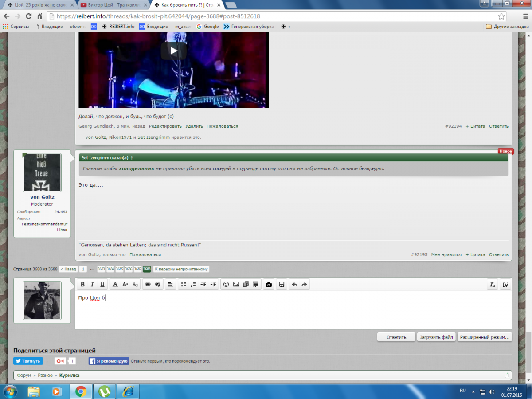Play the embedded video
532x399 pixels.
click(174, 51)
